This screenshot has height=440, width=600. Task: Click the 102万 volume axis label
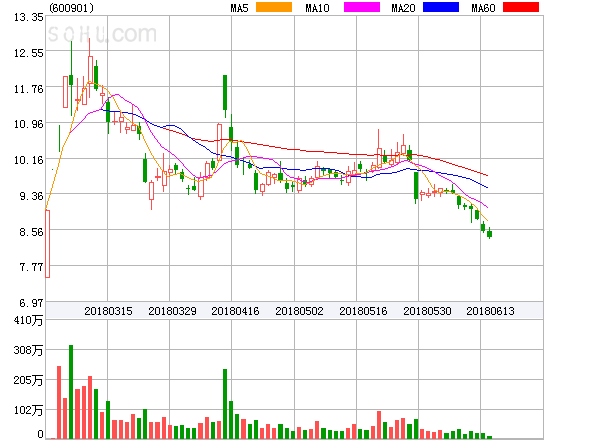(x=28, y=410)
